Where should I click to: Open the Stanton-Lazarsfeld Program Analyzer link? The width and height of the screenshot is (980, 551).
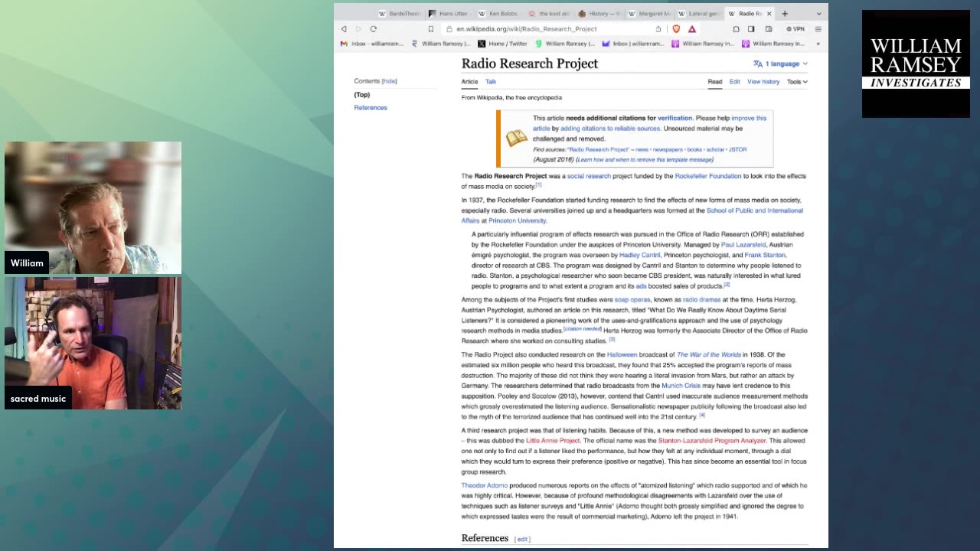click(712, 441)
